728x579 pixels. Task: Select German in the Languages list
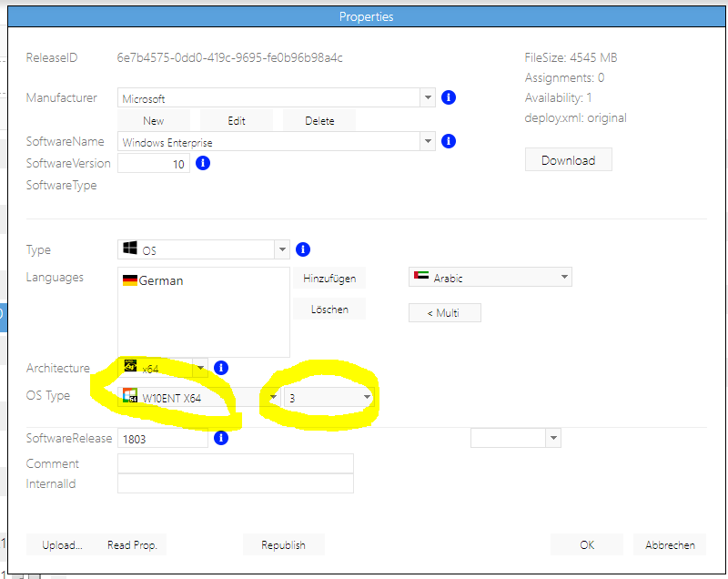point(153,280)
